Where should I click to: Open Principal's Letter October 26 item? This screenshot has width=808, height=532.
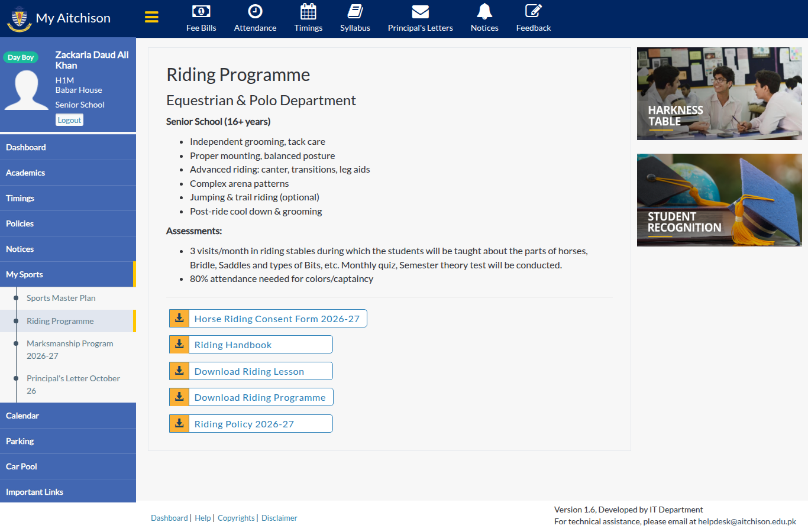tap(68, 384)
